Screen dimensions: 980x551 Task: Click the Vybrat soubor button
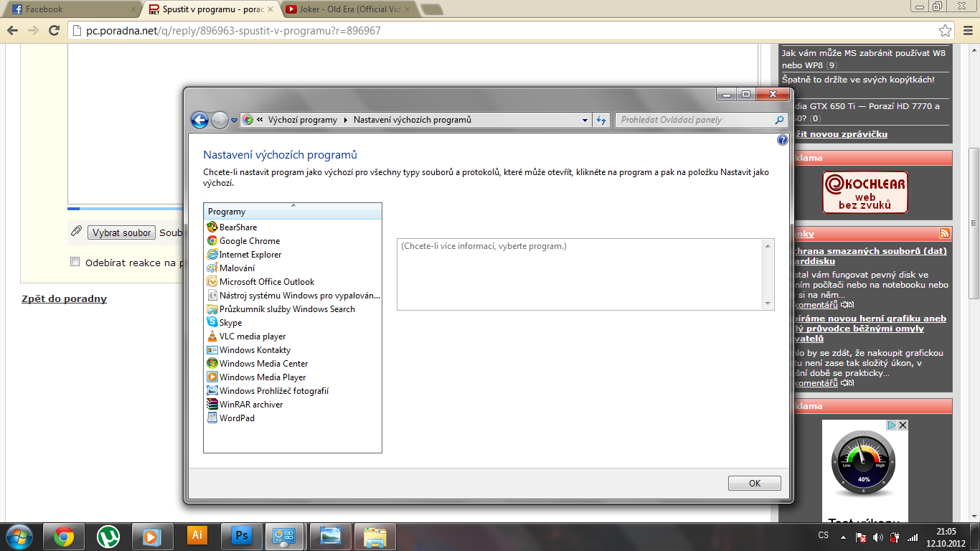point(122,232)
